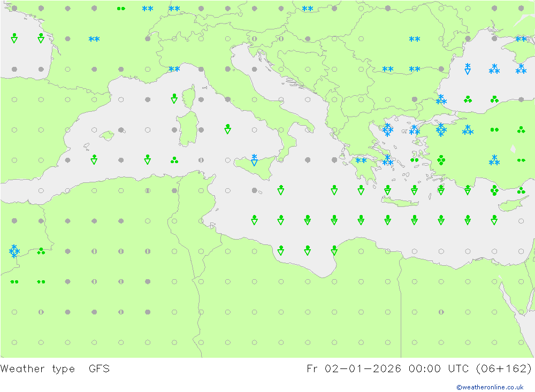
Task: Click the green two-dot rain symbol on the top edge
Action: pyautogui.click(x=121, y=9)
